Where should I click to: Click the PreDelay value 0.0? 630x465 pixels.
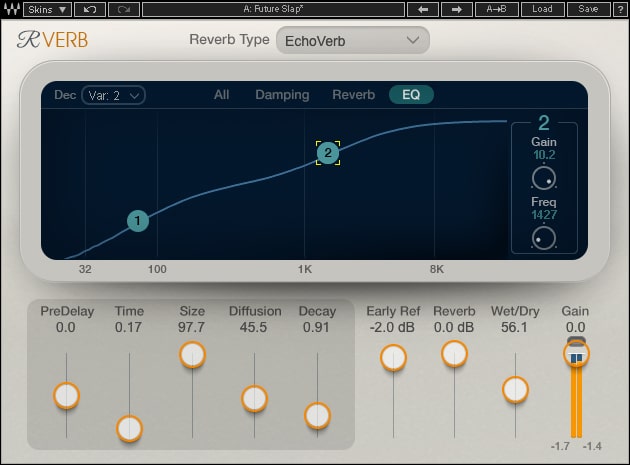[65, 328]
